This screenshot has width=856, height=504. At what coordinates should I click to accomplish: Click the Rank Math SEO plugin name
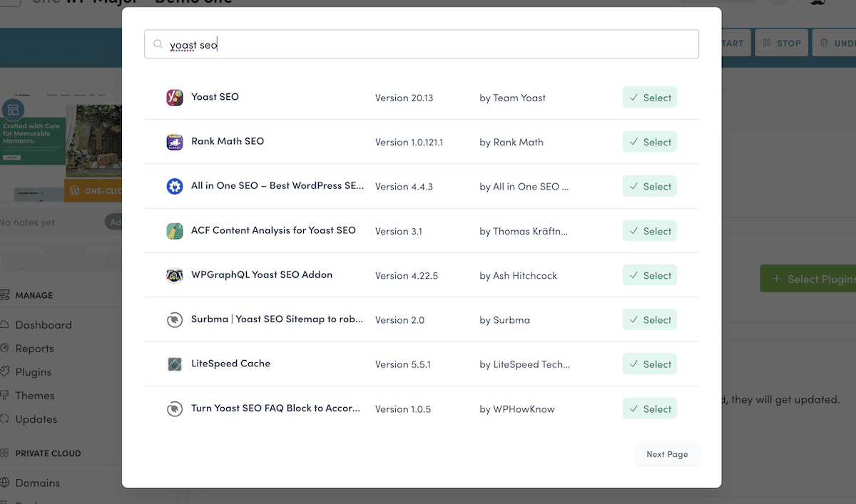228,141
